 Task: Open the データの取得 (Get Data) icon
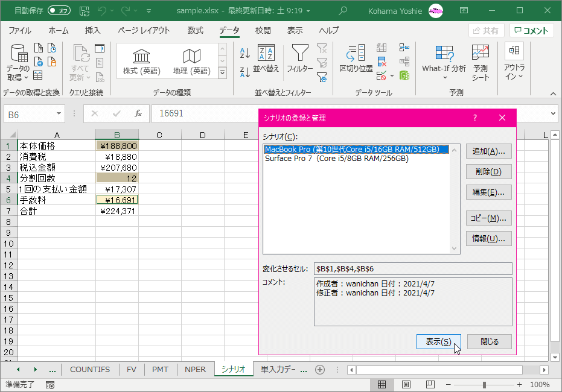[x=18, y=62]
